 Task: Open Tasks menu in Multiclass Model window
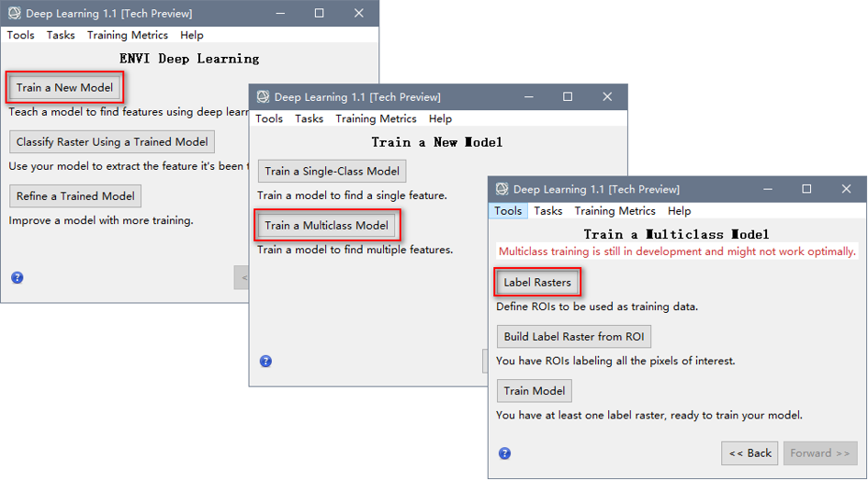click(548, 211)
